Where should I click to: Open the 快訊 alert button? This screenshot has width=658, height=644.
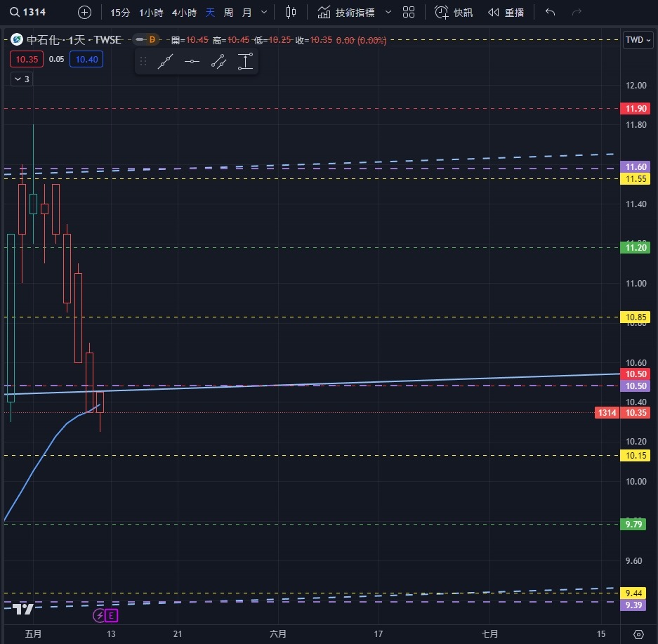[x=454, y=12]
